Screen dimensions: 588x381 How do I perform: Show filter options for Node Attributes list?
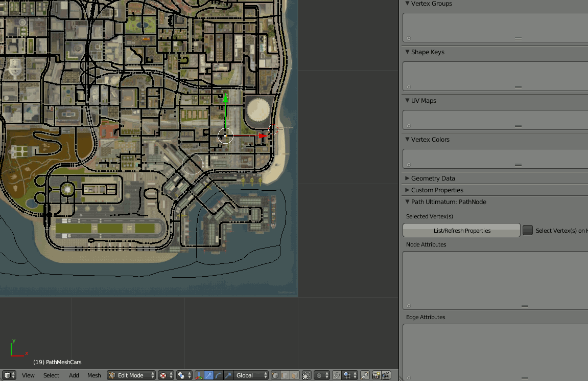[x=409, y=305]
